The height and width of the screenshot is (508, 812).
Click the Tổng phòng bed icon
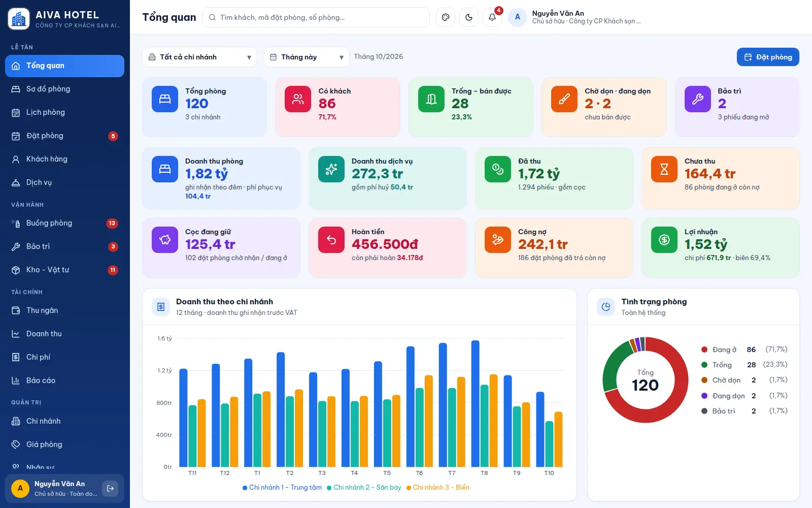click(165, 99)
